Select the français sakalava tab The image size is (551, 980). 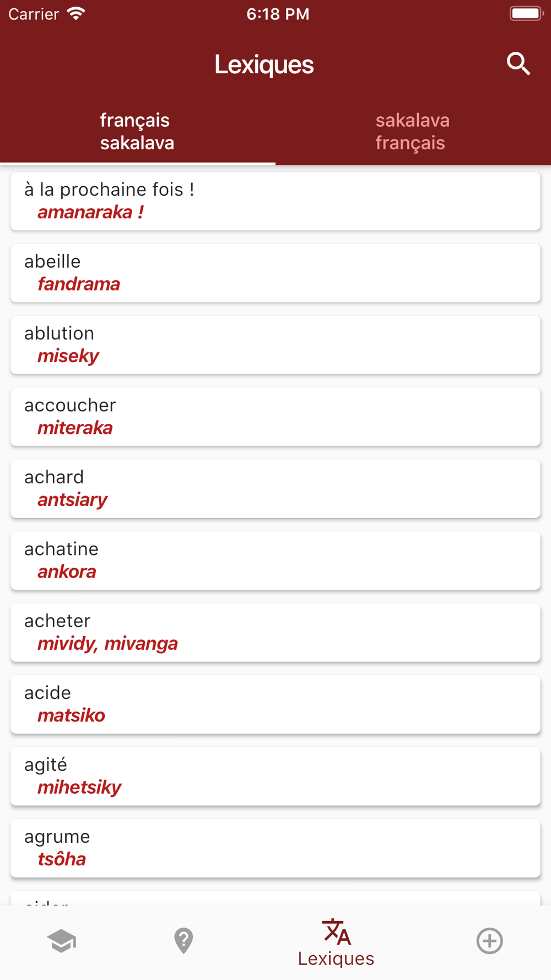137,132
